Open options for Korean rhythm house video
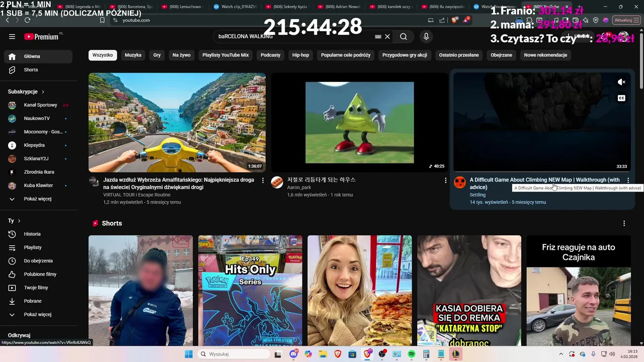The height and width of the screenshot is (362, 644). coord(445,180)
